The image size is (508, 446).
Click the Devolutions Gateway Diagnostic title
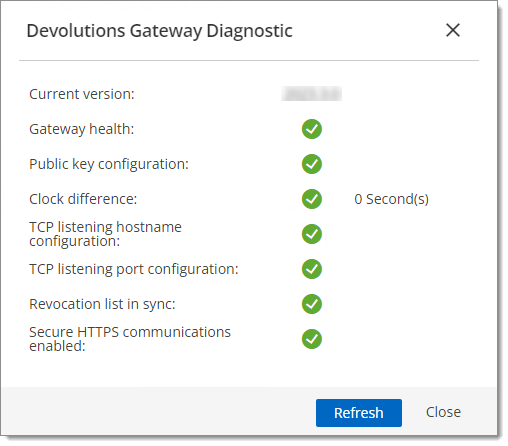tap(159, 31)
